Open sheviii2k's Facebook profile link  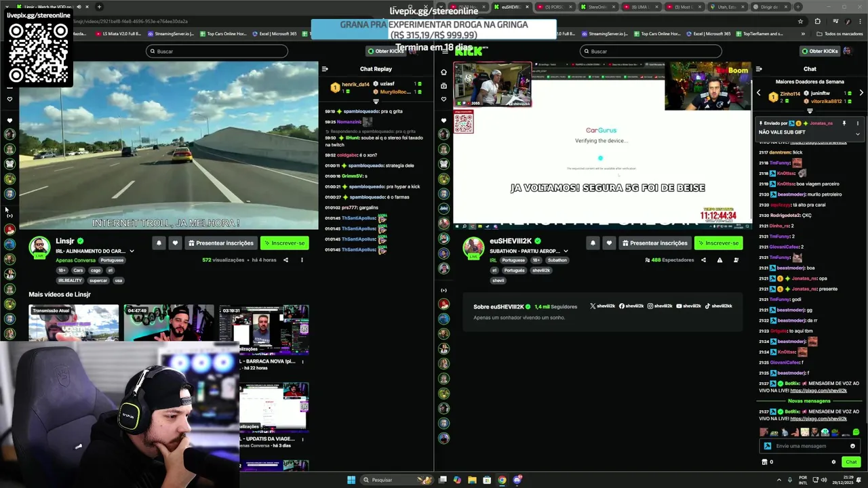pyautogui.click(x=631, y=306)
